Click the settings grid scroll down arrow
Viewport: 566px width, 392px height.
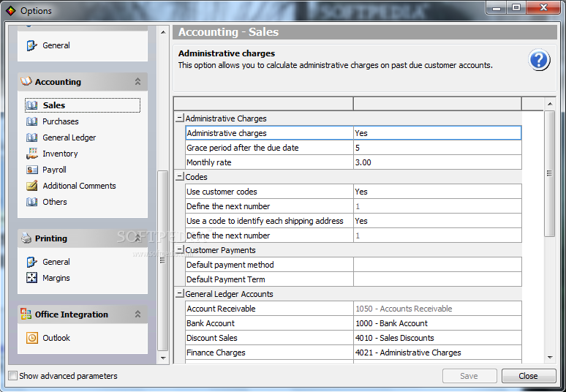(550, 358)
